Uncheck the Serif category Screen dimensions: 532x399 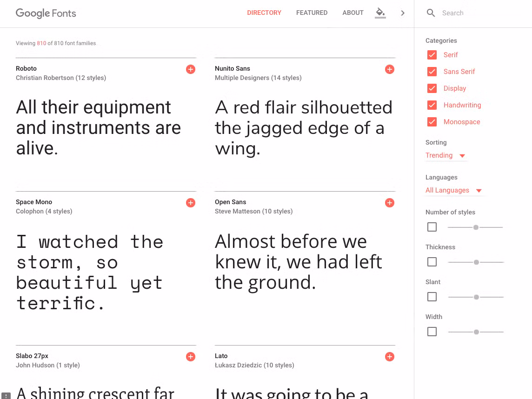click(432, 54)
